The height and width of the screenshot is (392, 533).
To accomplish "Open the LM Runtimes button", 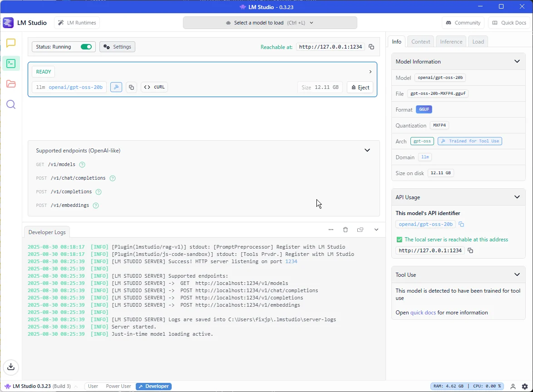I will click(77, 23).
